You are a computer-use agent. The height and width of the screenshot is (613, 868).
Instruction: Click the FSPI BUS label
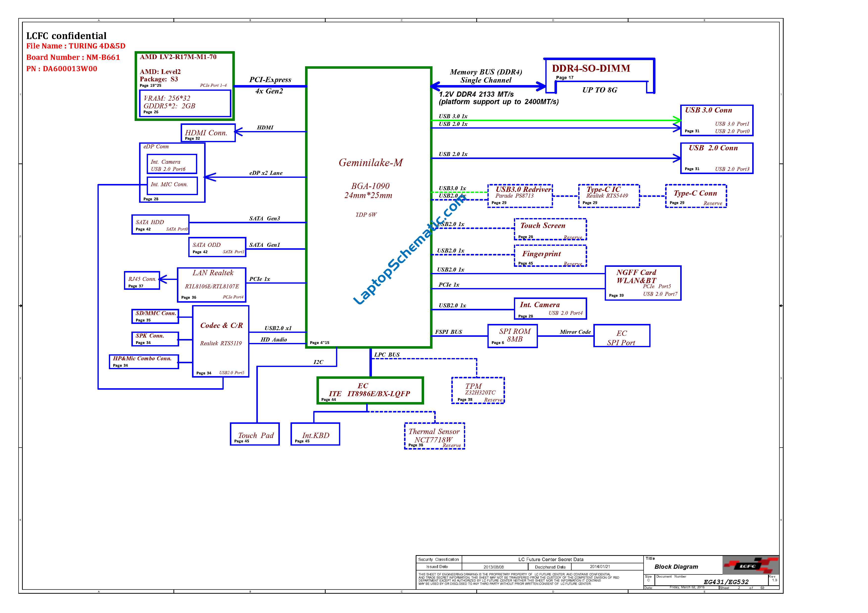coord(448,332)
